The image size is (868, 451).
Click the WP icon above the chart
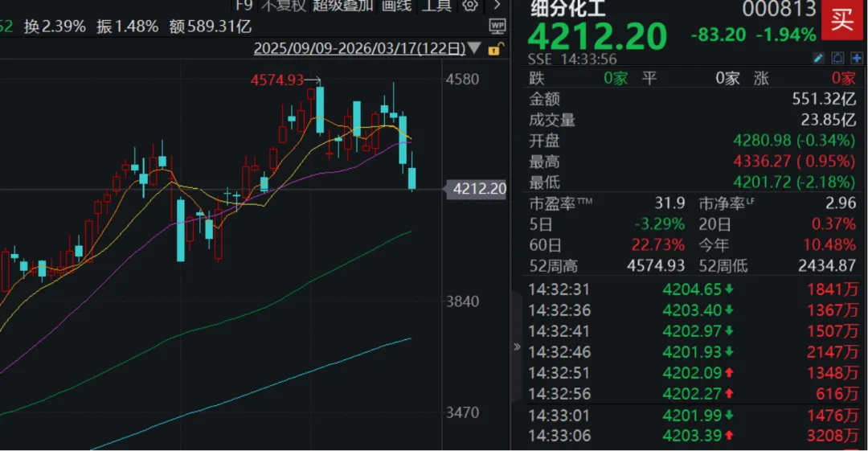(497, 26)
